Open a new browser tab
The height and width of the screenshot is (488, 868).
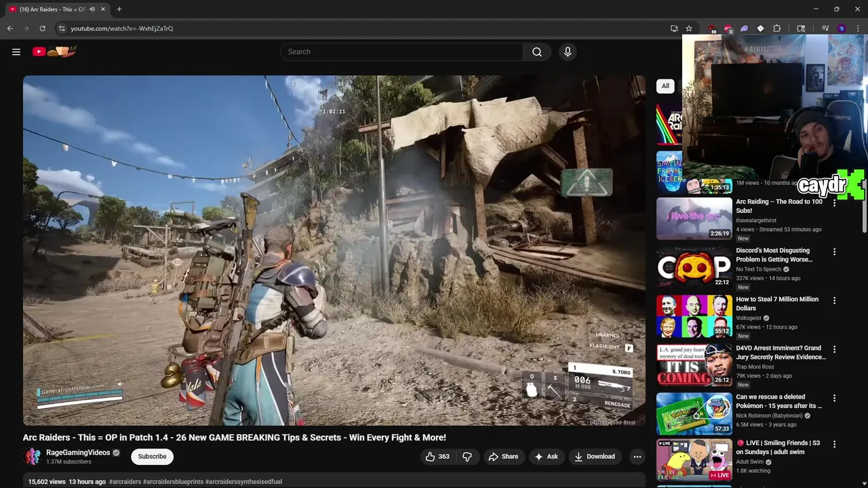(x=119, y=9)
